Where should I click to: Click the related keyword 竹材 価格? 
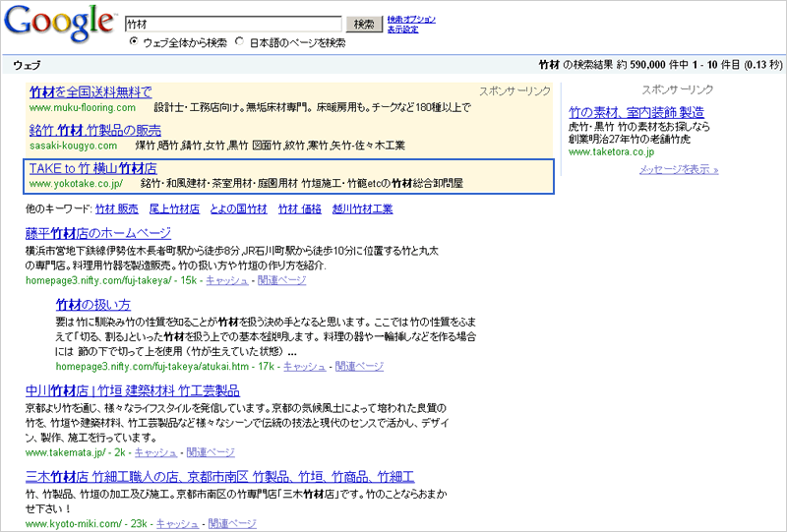click(300, 209)
